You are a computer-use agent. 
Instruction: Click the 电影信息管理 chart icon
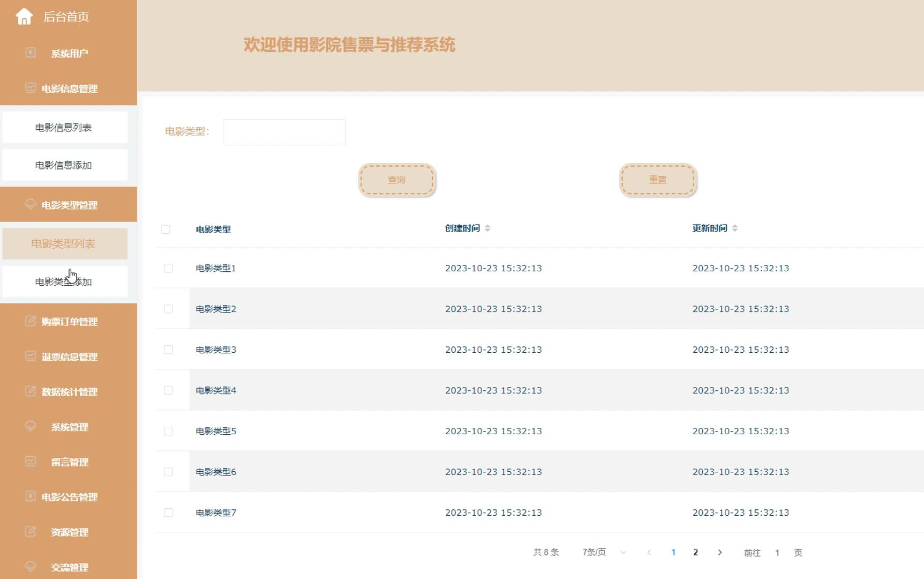pyautogui.click(x=30, y=88)
